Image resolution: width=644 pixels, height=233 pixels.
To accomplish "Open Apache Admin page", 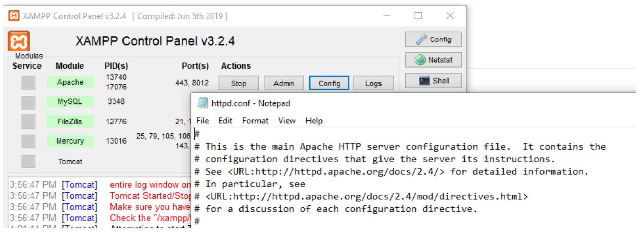I will [284, 83].
